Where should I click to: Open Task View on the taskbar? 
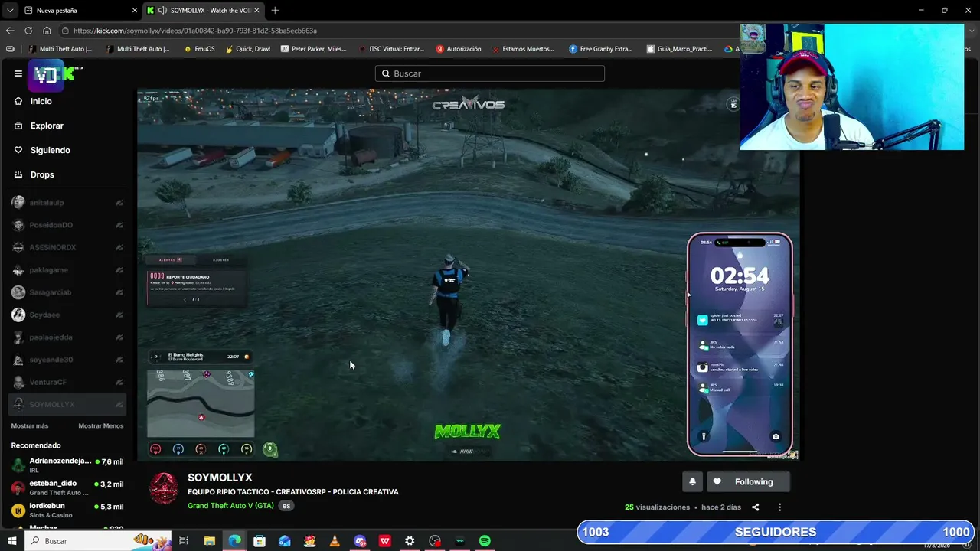[184, 541]
